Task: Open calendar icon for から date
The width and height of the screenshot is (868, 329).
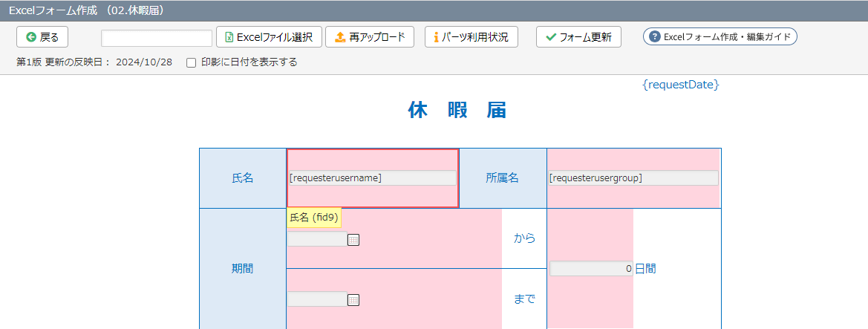Action: click(x=353, y=239)
